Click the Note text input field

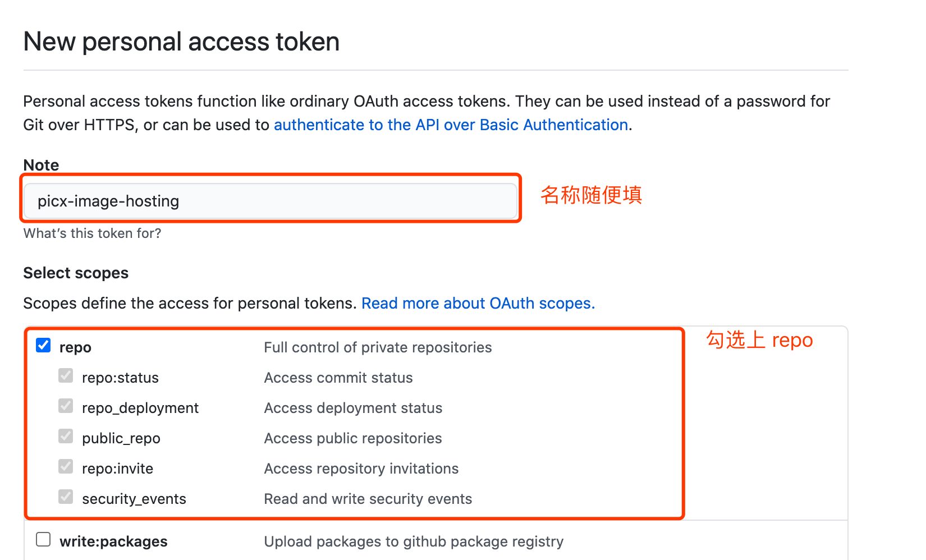click(x=269, y=201)
